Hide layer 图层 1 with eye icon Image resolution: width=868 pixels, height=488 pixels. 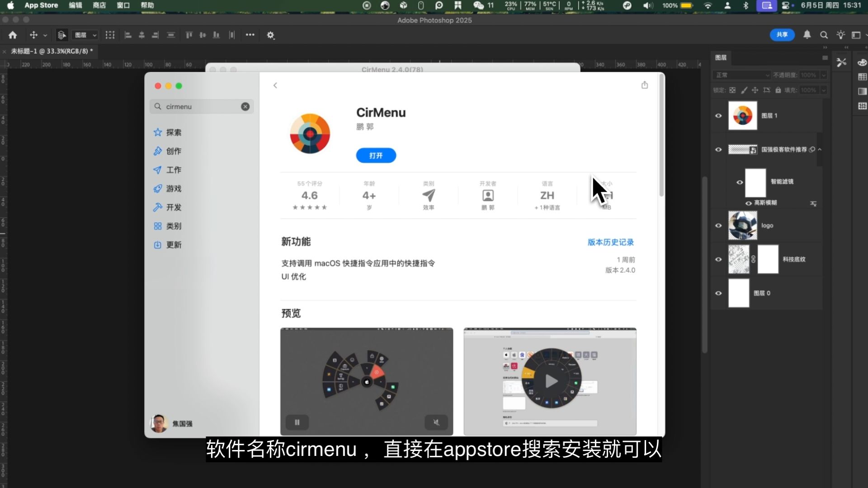718,116
